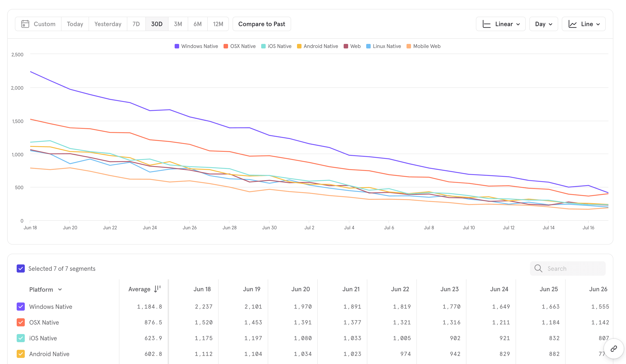Click the Linux Native legend marker
626x364 pixels.
point(368,46)
